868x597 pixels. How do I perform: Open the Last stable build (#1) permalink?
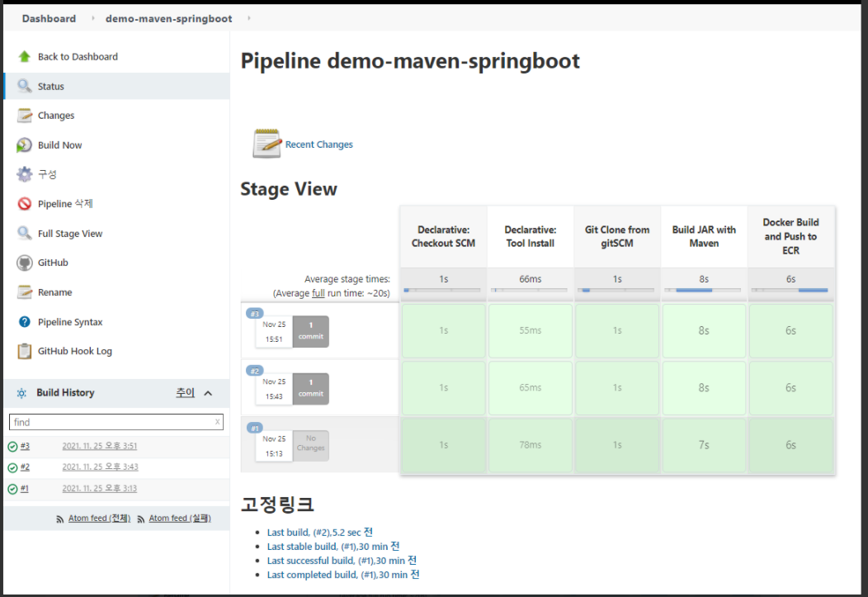tap(333, 547)
